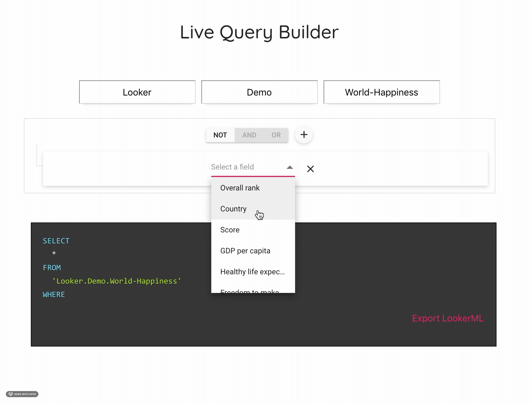The image size is (532, 403).
Task: Collapse the field dropdown arrow
Action: 290,167
